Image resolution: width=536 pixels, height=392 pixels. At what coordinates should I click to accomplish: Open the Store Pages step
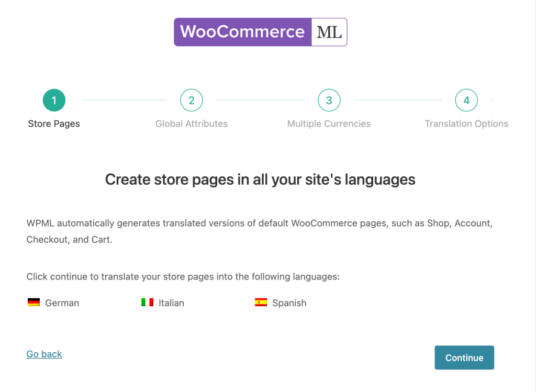tap(54, 124)
